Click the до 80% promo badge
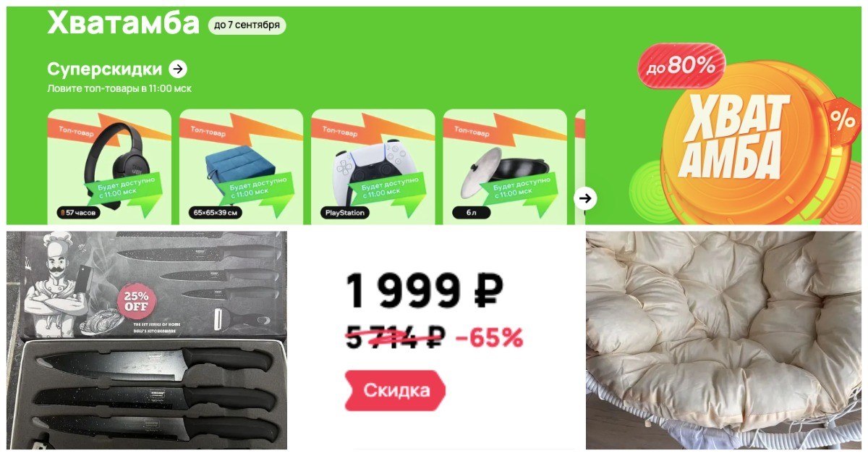The image size is (868, 456). coord(681,67)
